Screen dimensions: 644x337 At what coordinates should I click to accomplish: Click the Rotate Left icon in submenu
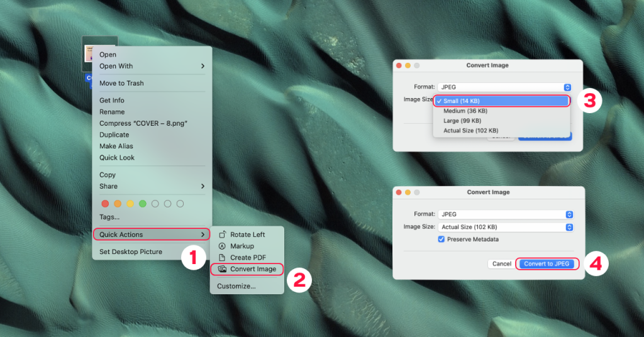tap(222, 235)
